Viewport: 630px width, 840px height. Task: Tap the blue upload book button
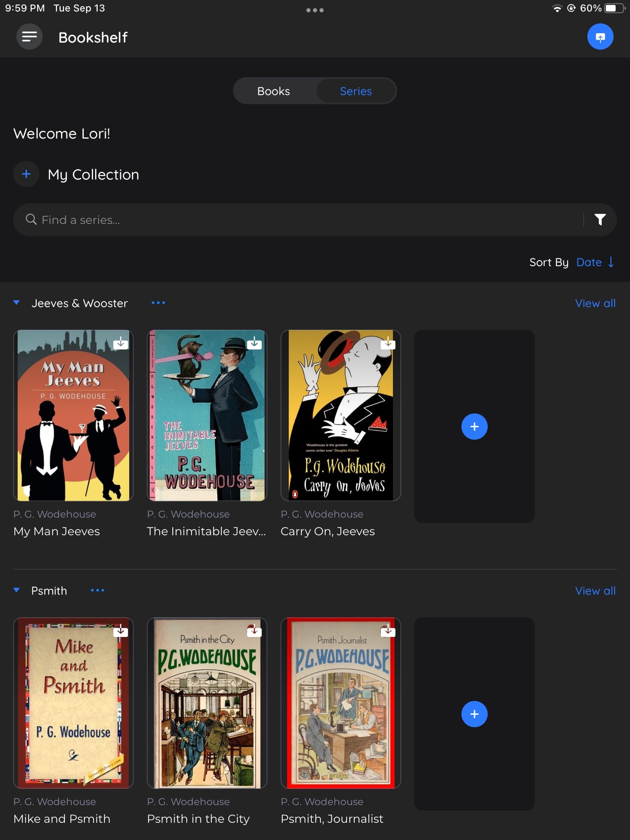600,37
